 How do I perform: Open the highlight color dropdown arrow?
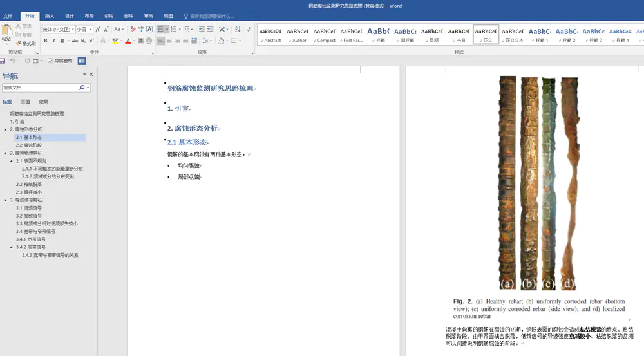coord(121,41)
